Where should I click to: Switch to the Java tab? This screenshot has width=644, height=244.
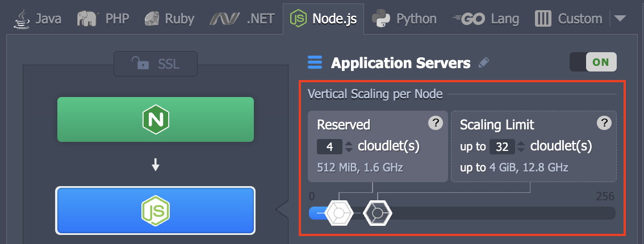[38, 19]
